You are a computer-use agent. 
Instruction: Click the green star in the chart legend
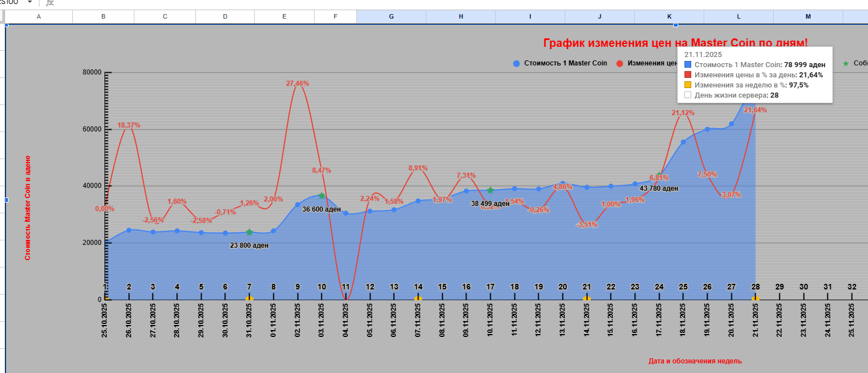coord(845,63)
